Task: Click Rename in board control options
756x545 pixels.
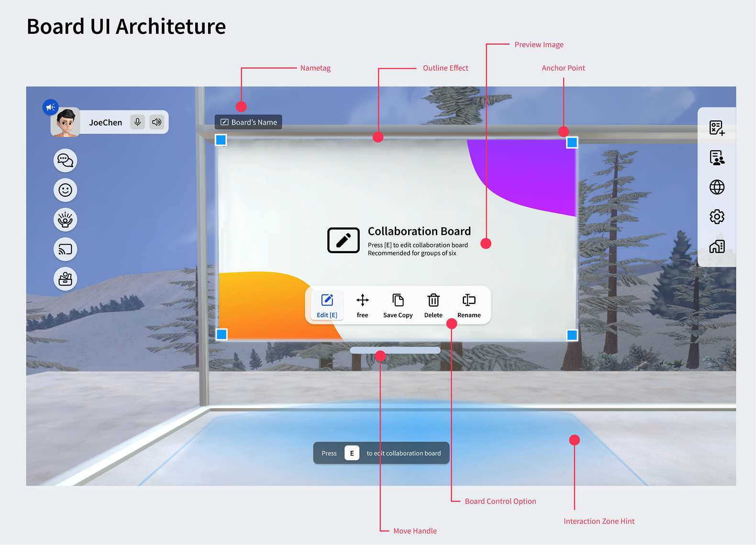Action: (468, 305)
